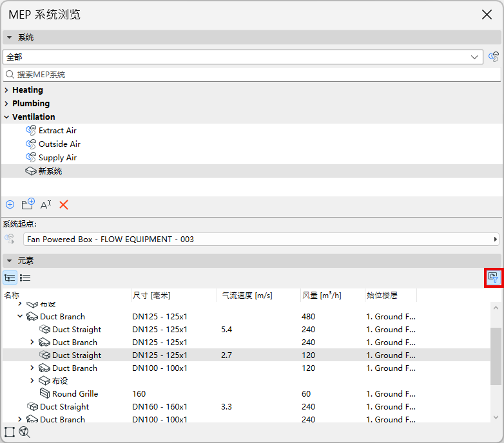Click the MEP system settings icon beside dropdown
The image size is (504, 443).
coord(494,57)
